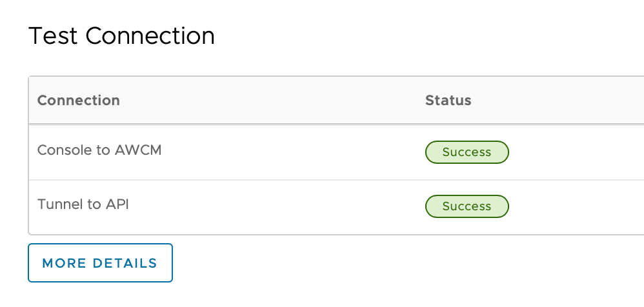Image resolution: width=644 pixels, height=307 pixels.
Task: Click Success badge for Console to AWCM
Action: tap(467, 152)
